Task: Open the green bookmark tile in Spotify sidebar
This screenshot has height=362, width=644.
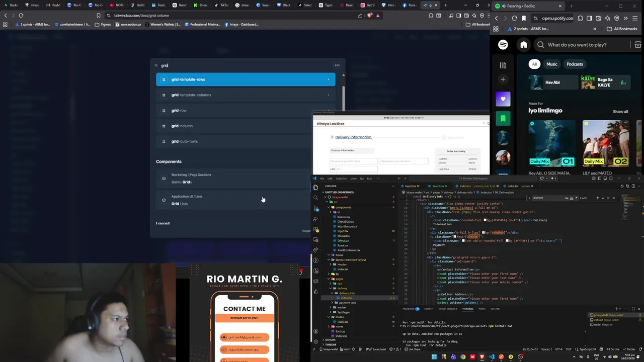Action: tap(503, 119)
